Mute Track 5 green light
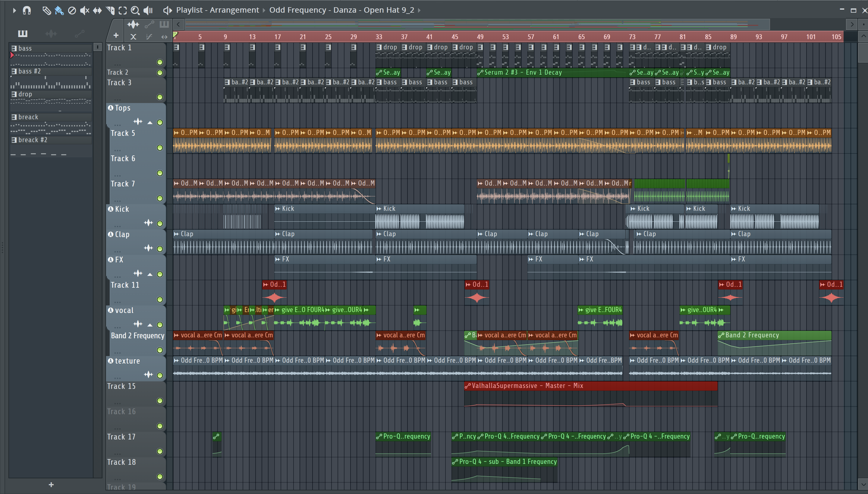The image size is (868, 494). pyautogui.click(x=160, y=148)
